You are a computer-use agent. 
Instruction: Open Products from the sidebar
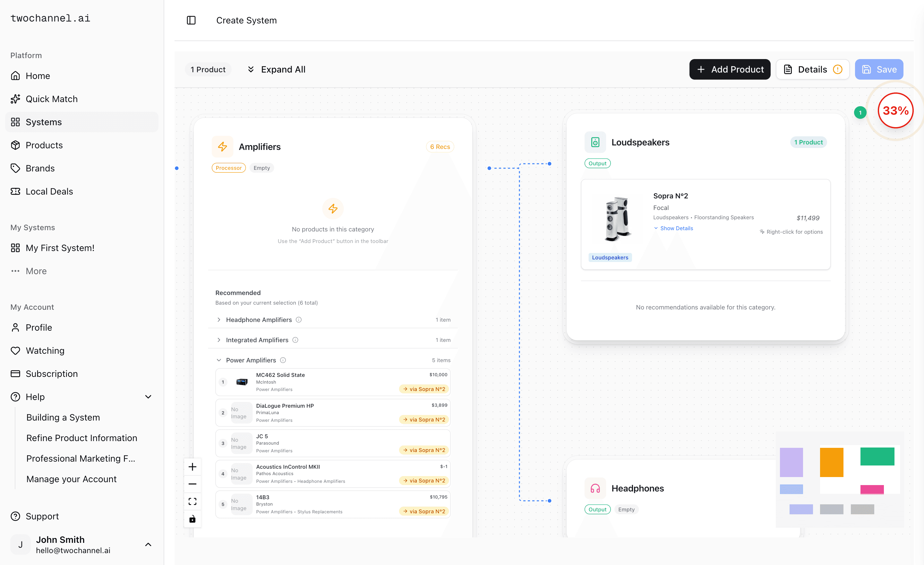44,145
